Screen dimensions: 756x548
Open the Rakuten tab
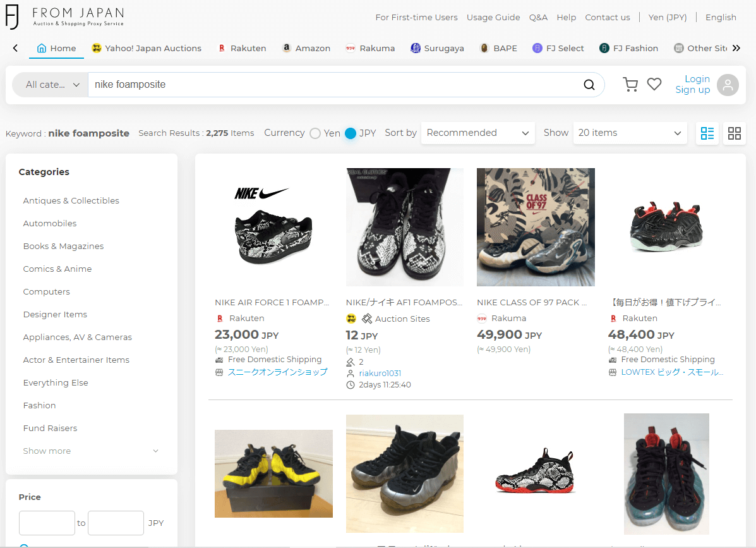tap(242, 48)
